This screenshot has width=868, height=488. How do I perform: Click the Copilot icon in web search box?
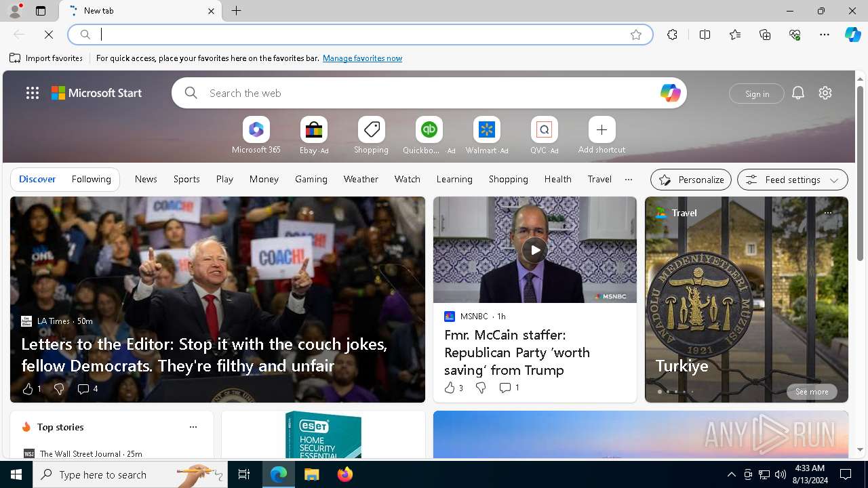coord(670,93)
